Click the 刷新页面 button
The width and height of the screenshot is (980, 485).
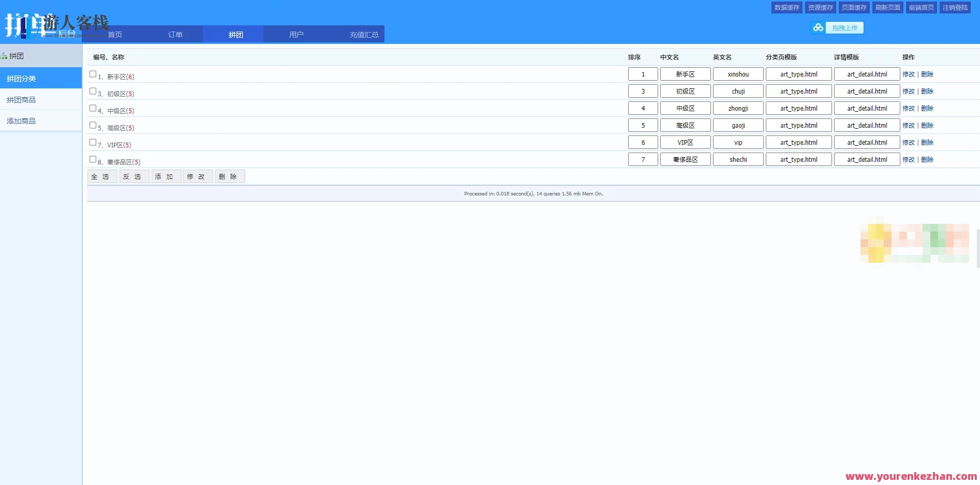[887, 7]
